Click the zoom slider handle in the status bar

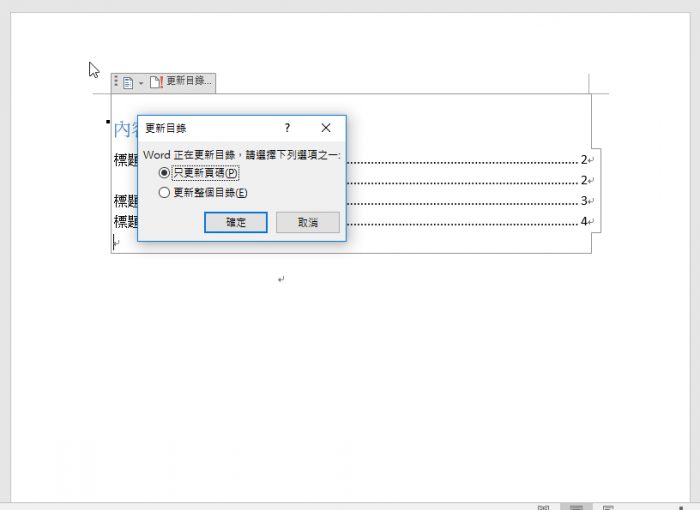click(x=681, y=508)
